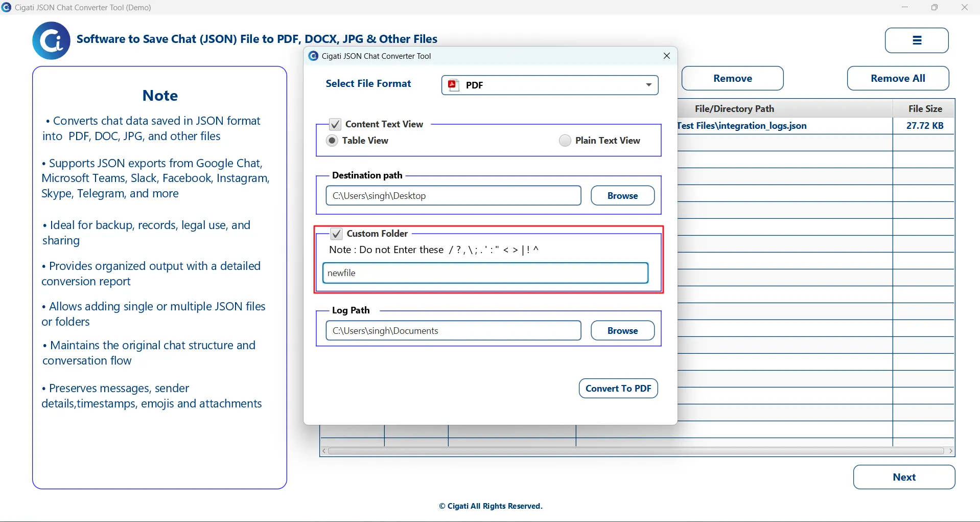The width and height of the screenshot is (980, 522).
Task: Click the Cigati icon in the main title bar
Action: [6, 7]
